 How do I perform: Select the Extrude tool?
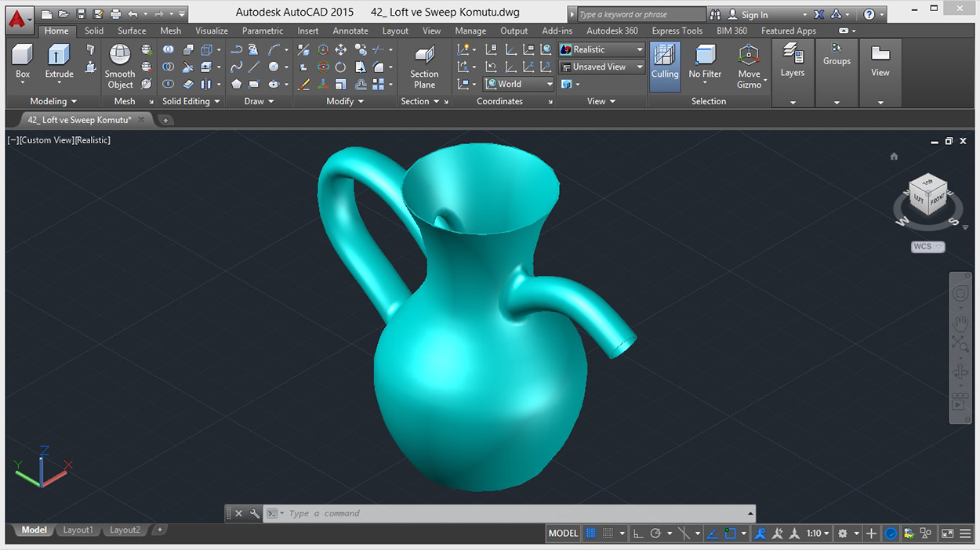tap(59, 61)
